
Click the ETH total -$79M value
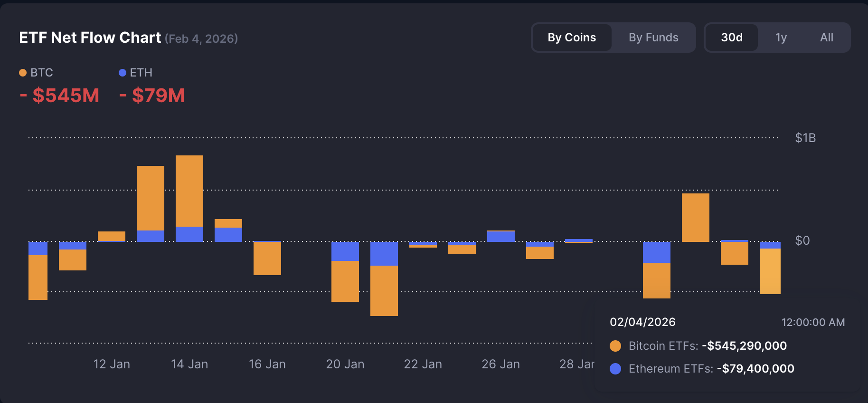click(152, 96)
